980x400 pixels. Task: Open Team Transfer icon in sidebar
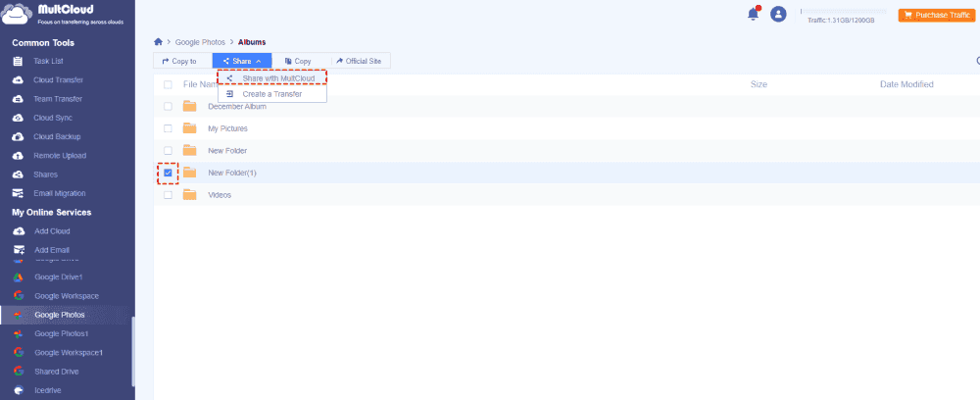tap(19, 99)
